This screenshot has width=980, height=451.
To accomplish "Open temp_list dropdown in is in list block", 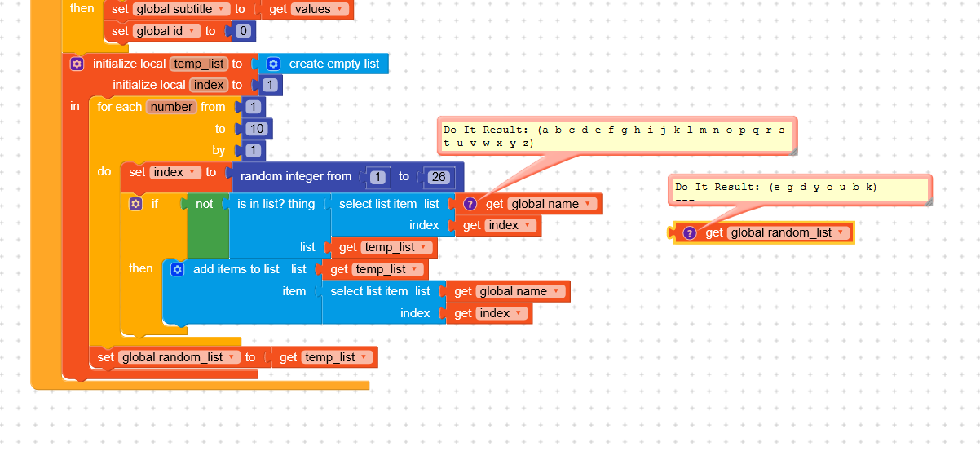I will (x=396, y=247).
